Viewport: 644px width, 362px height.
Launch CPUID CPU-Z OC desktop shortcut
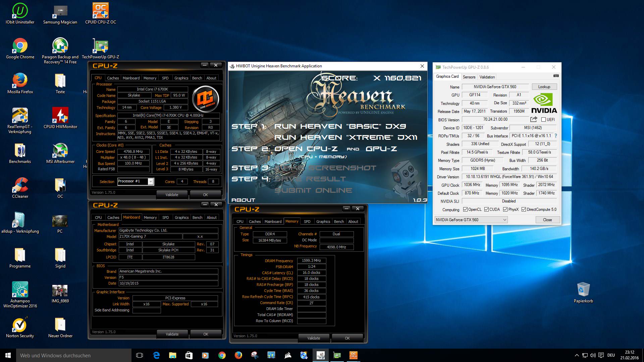[x=101, y=13]
